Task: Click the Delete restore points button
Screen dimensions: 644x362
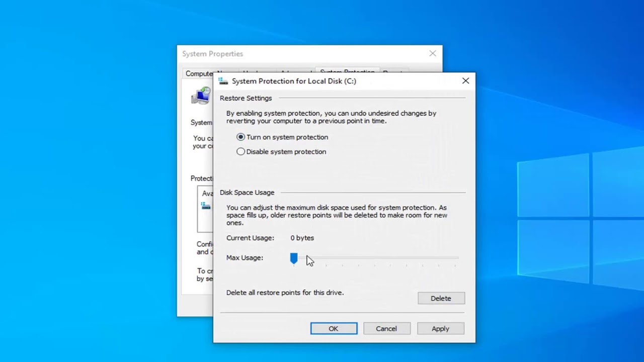Action: 441,298
